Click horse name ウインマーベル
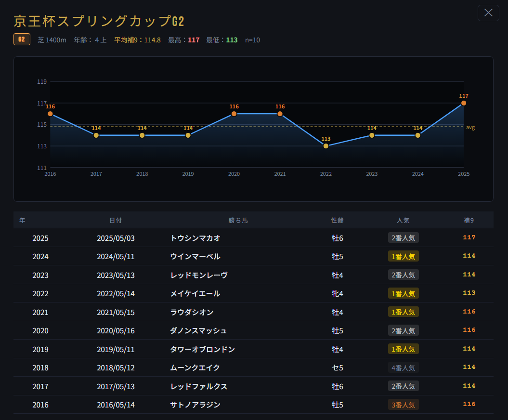The width and height of the screenshot is (508, 420). (x=195, y=256)
